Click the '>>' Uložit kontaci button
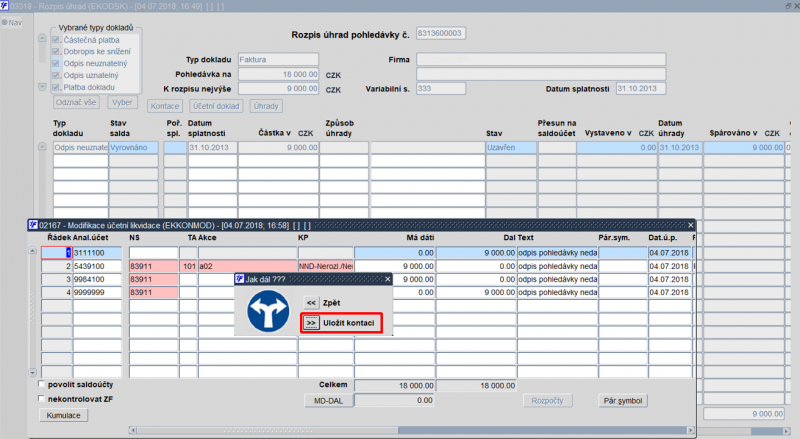The height and width of the screenshot is (439, 800). tap(311, 323)
